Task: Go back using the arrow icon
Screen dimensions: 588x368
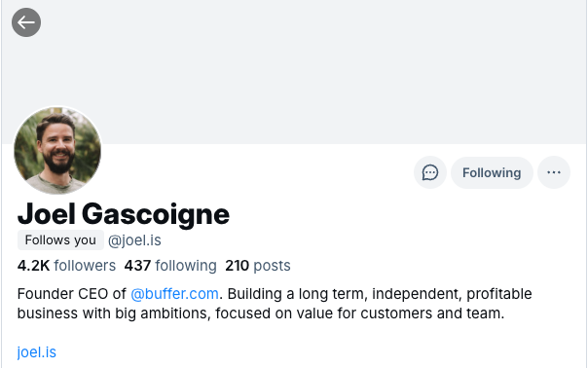Action: coord(26,22)
